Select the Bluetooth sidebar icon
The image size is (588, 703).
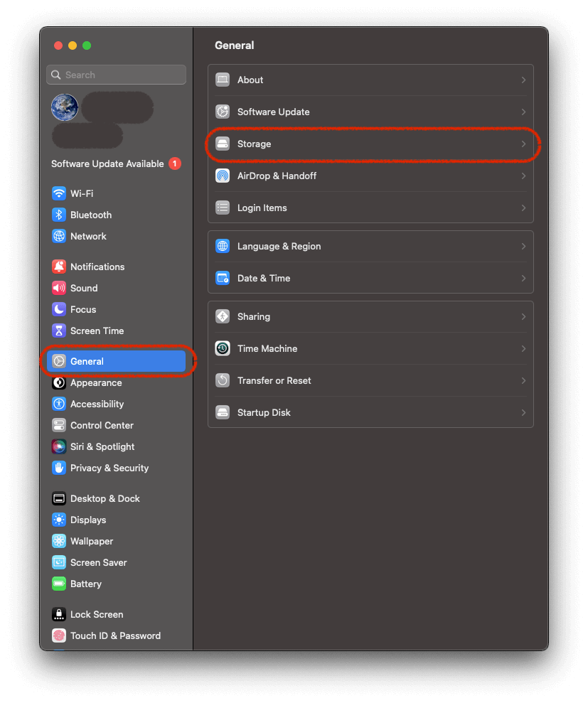(59, 215)
